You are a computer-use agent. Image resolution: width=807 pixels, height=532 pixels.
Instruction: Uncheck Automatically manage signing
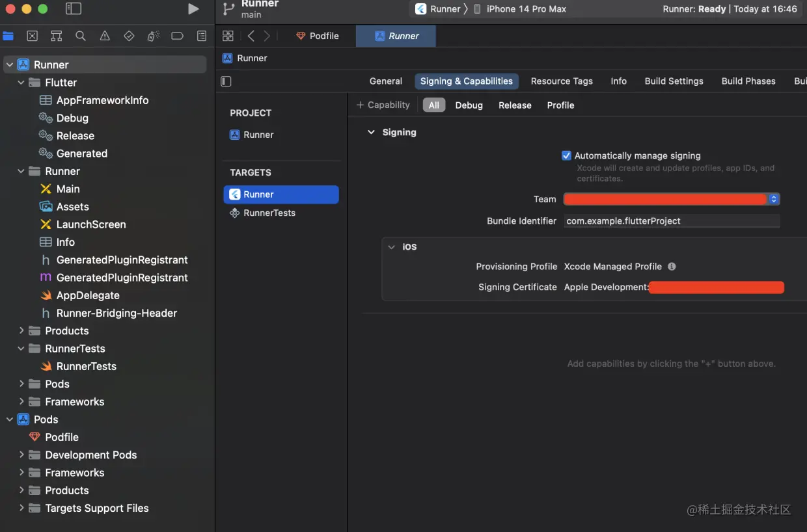point(566,155)
